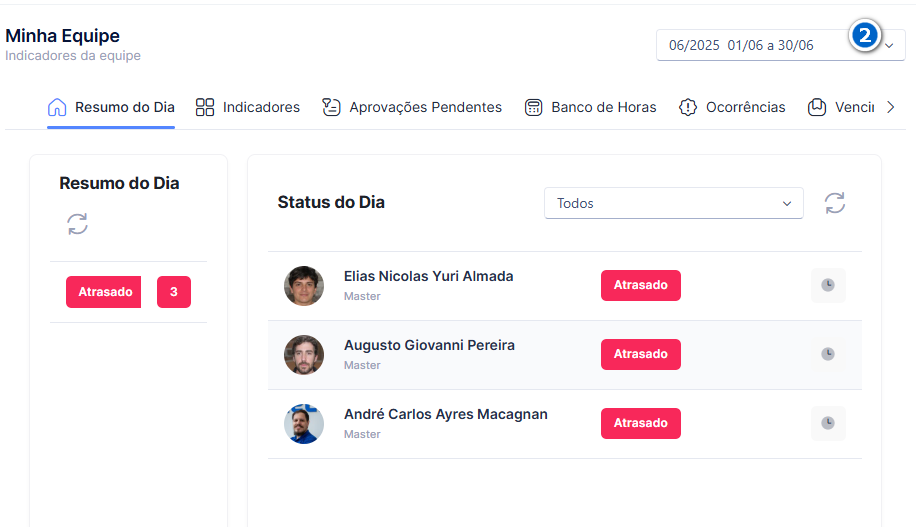
Task: Expand the Todos status filter dropdown
Action: point(674,203)
